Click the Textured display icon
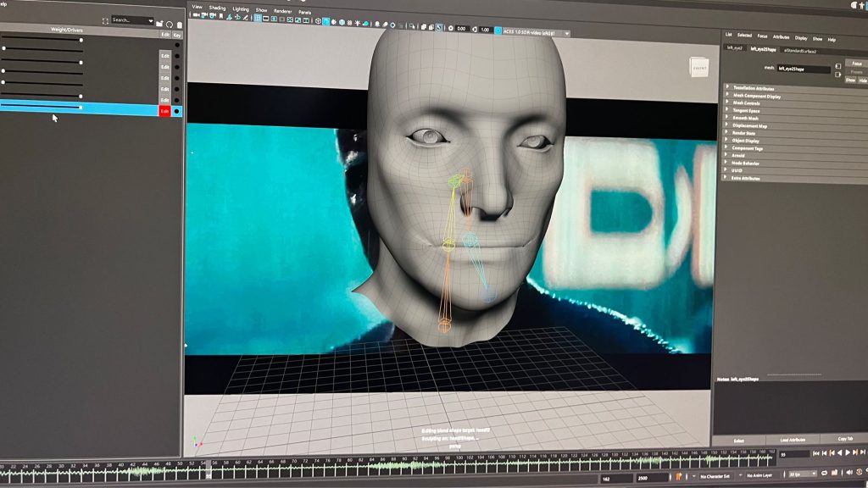This screenshot has width=868, height=488. tap(349, 23)
